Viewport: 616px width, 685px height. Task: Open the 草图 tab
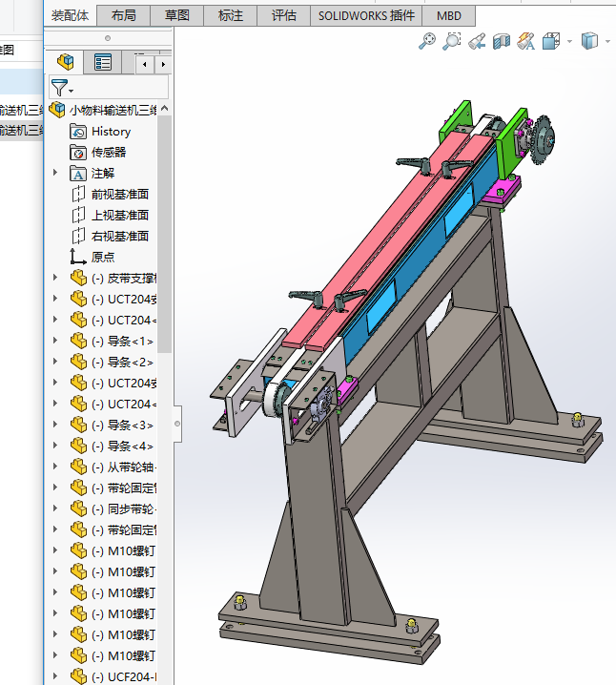tap(176, 15)
